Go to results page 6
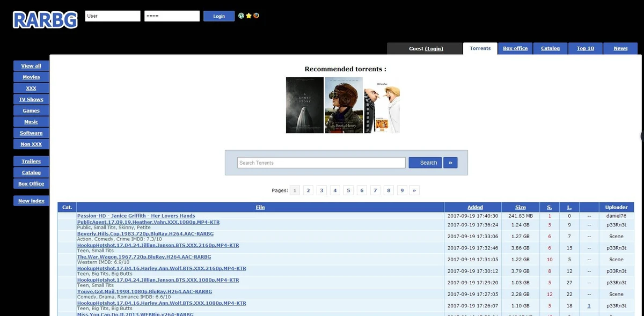644x316 pixels. point(362,190)
